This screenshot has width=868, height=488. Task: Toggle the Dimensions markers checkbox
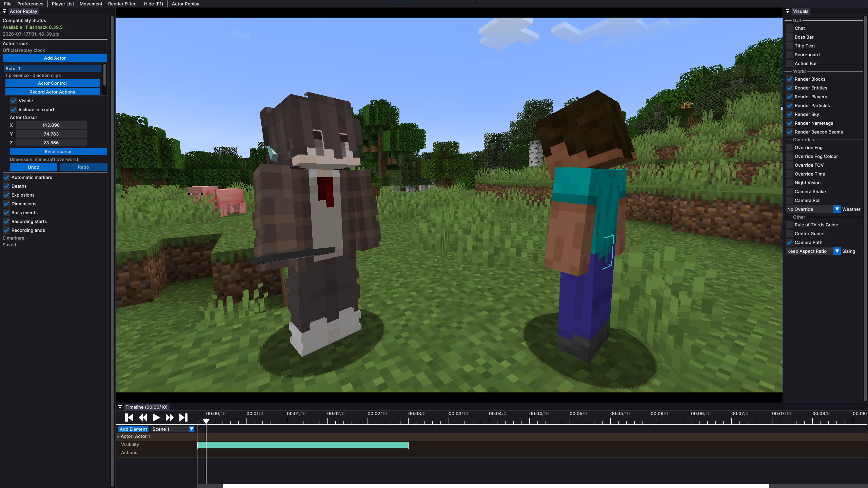6,204
